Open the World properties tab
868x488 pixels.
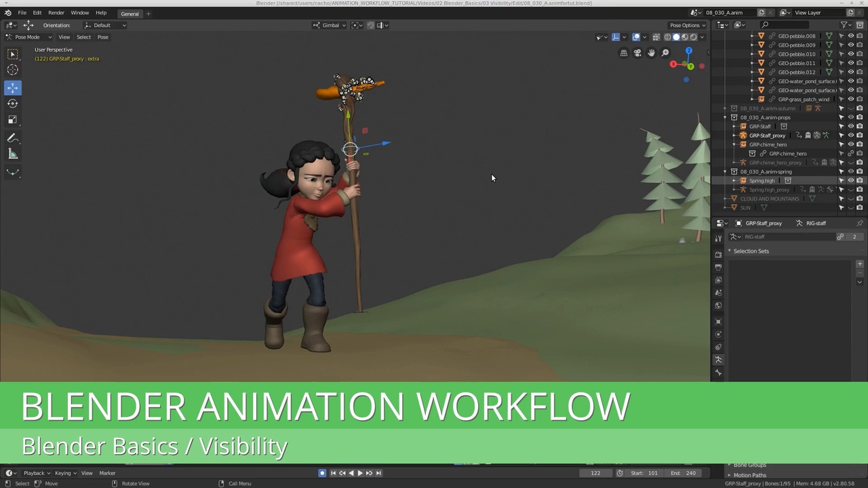click(718, 306)
